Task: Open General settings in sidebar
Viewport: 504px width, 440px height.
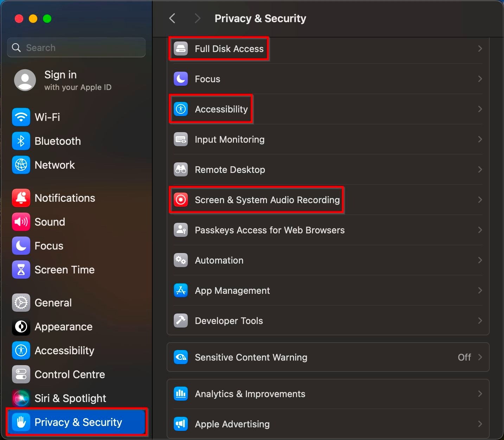Action: 53,303
